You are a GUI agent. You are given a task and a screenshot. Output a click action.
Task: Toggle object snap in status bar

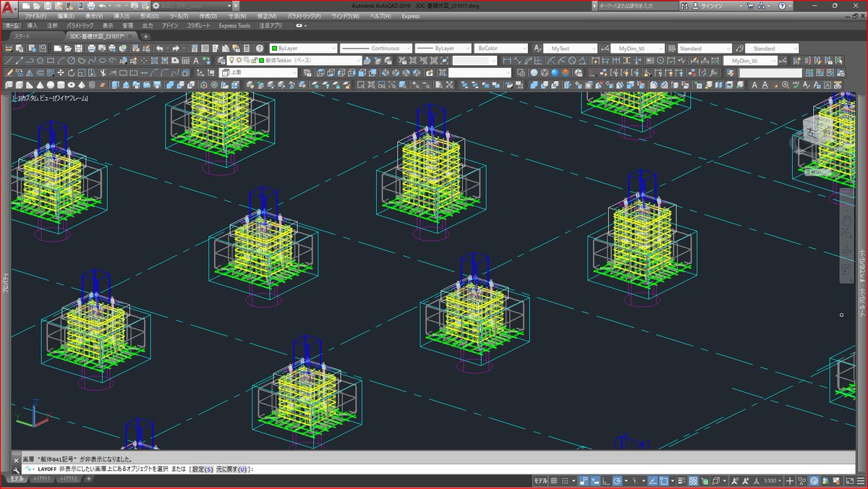pos(664,481)
